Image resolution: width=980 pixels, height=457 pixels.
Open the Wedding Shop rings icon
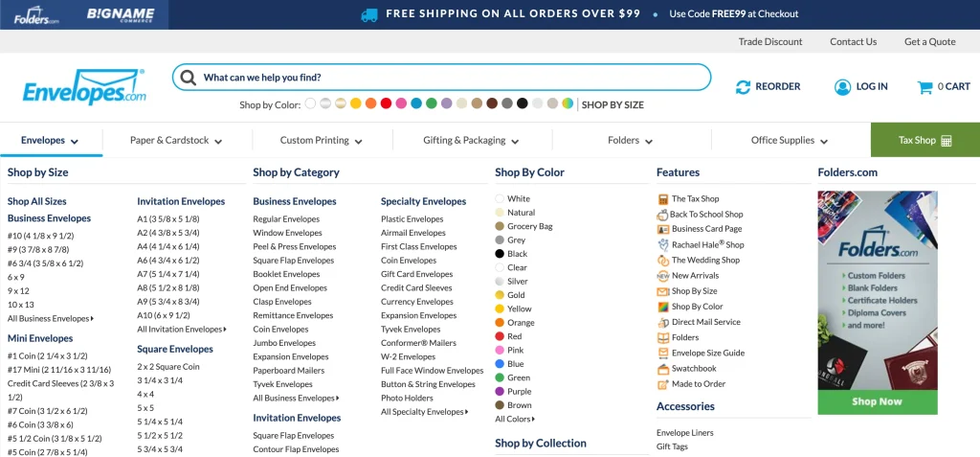[x=663, y=260]
